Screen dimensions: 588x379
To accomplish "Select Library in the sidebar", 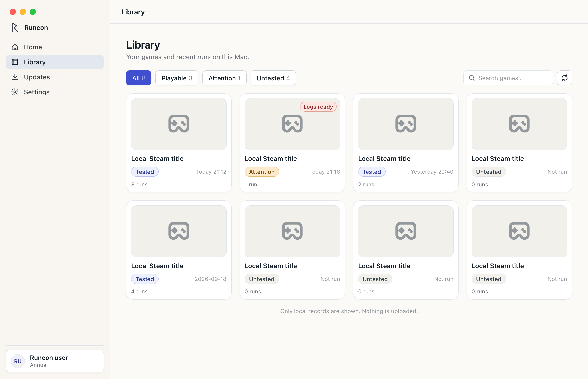I will pos(55,62).
